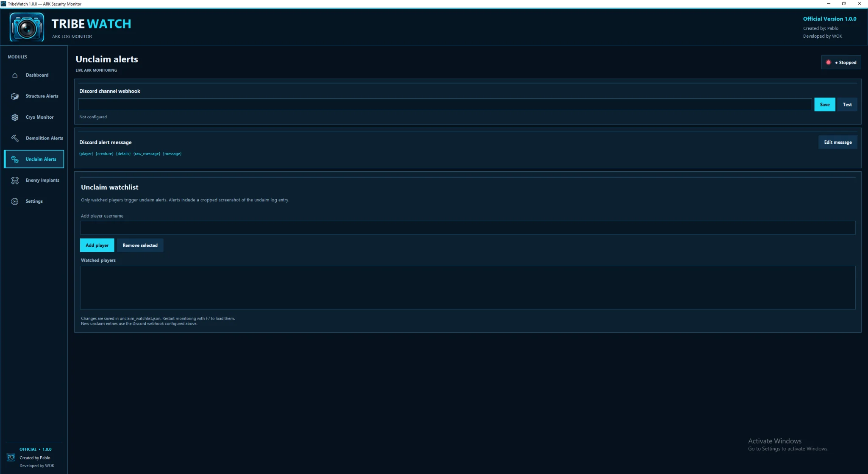
Task: Click the Enemy Implants skull icon
Action: pyautogui.click(x=15, y=181)
